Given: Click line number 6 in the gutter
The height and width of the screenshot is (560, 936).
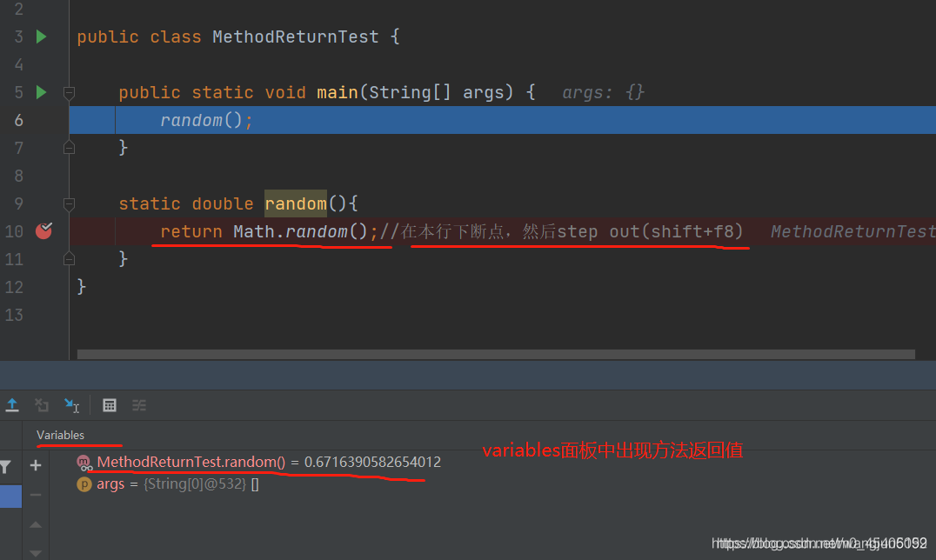Looking at the screenshot, I should [18, 120].
